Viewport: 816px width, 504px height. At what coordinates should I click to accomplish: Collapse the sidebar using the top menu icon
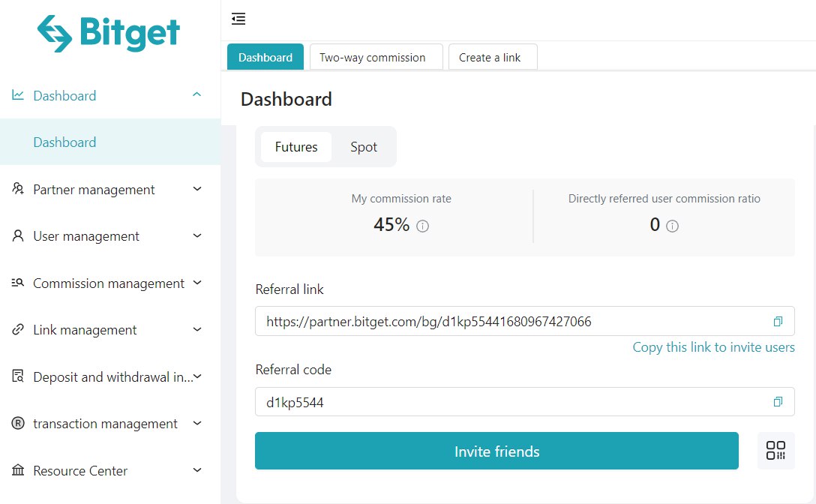[x=238, y=19]
